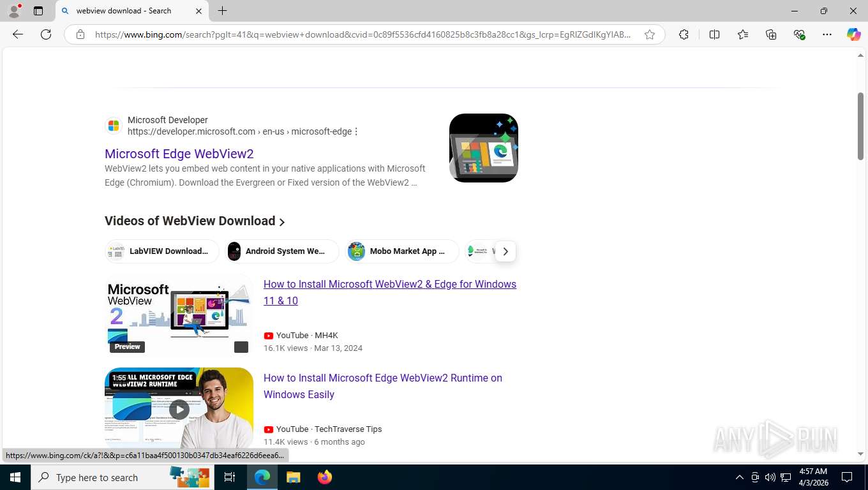The image size is (868, 490).
Task: Play the TechTraverse Tips video thumbnail
Action: pyautogui.click(x=179, y=408)
